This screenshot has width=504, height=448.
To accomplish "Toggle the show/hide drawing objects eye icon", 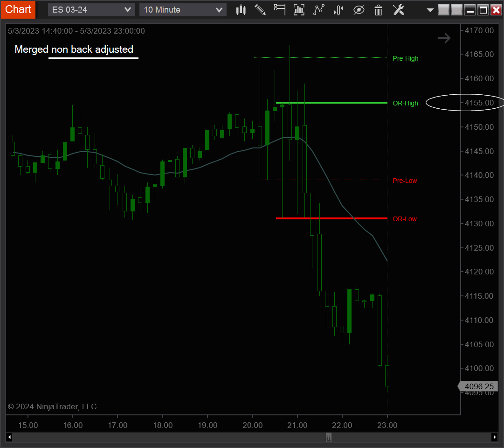I will (x=359, y=10).
